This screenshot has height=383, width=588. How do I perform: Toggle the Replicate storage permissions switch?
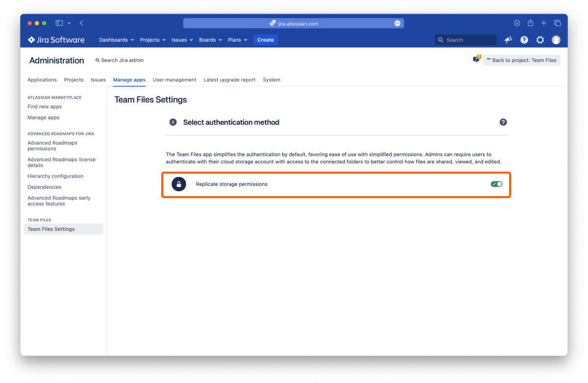497,184
